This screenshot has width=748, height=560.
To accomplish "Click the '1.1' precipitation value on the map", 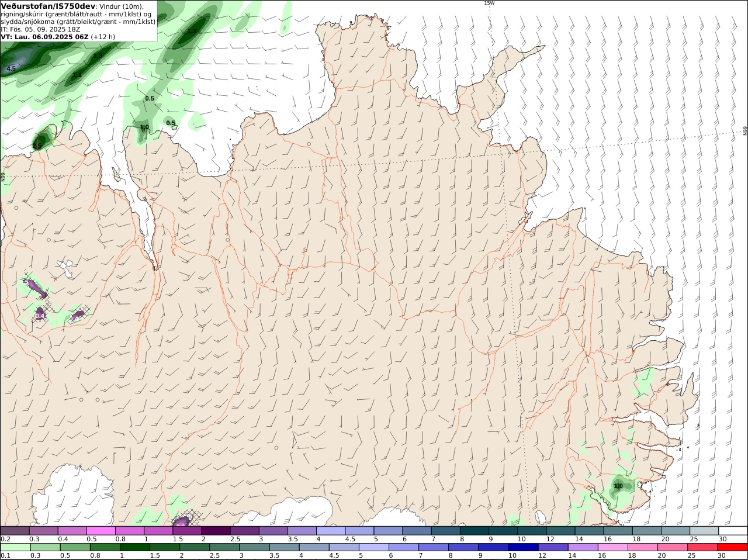I will (x=77, y=75).
